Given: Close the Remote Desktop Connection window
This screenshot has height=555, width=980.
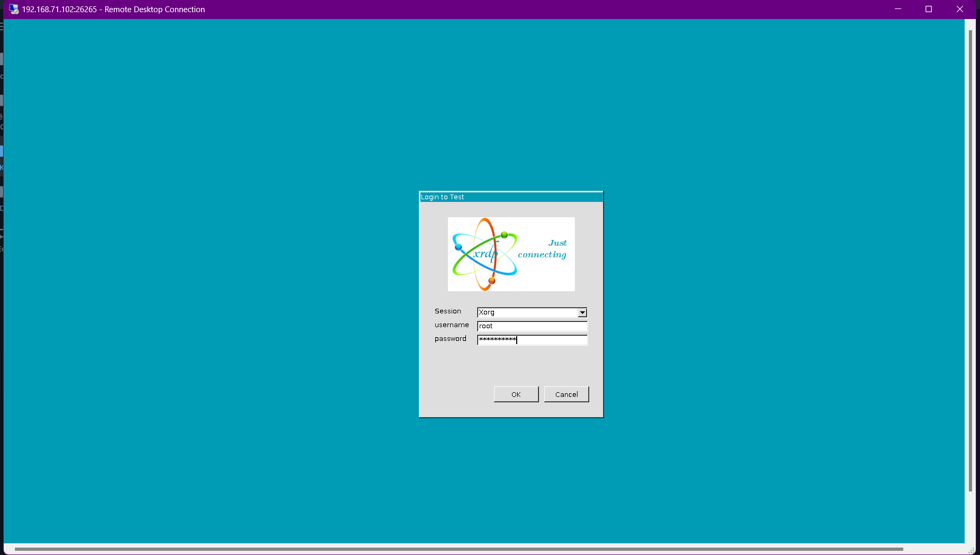Looking at the screenshot, I should pyautogui.click(x=960, y=9).
